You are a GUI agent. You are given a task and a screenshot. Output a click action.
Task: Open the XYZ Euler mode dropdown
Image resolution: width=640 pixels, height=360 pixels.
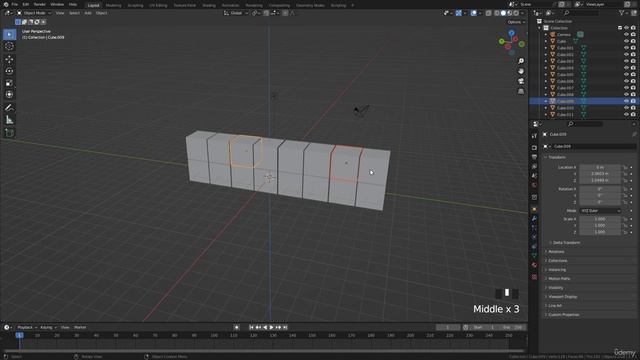[x=600, y=211]
